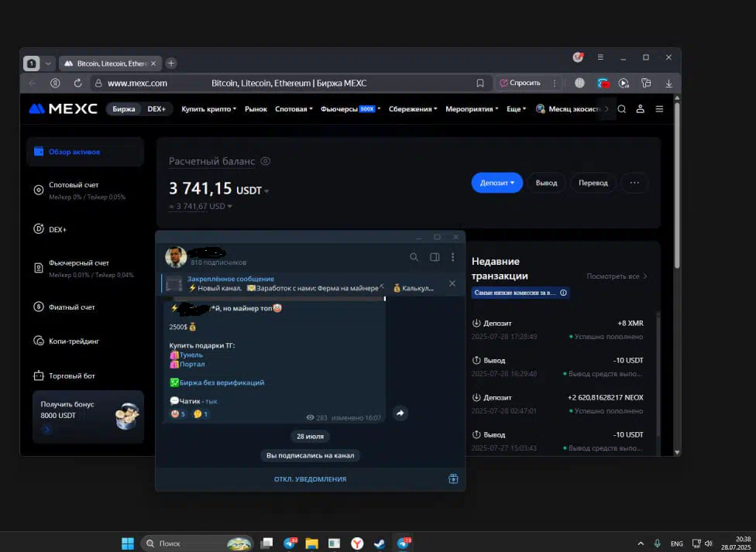Open the Рынок menu item
756x552 pixels.
point(256,109)
